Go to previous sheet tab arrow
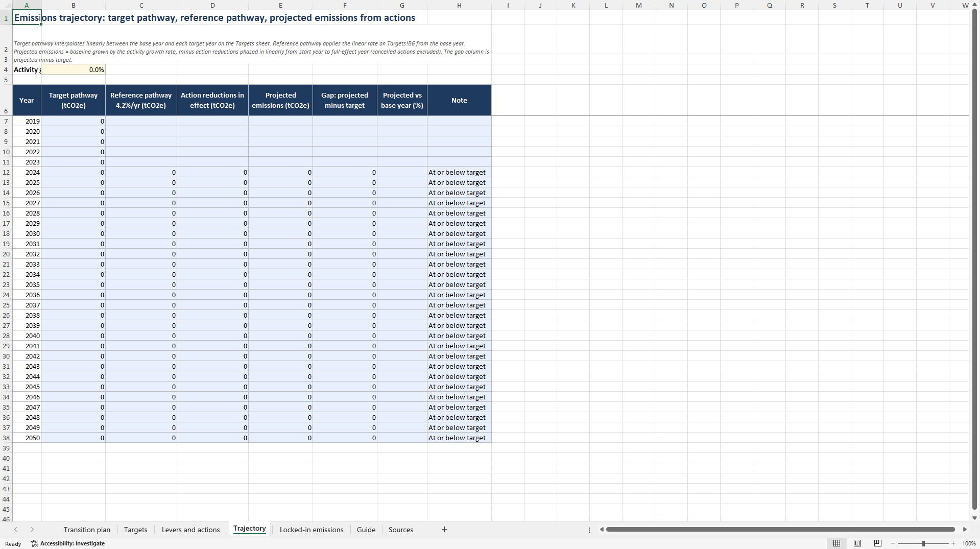980x549 pixels. 16,530
